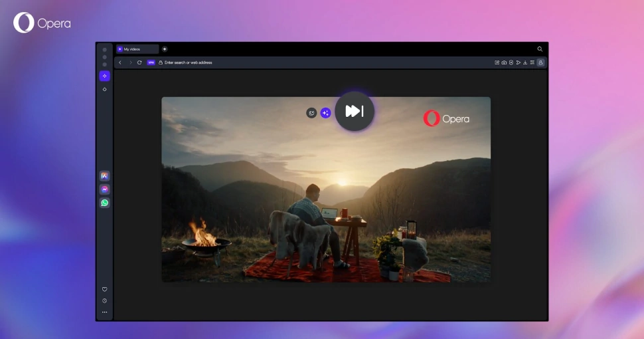Open the highlighted Aria AI sidebar button
This screenshot has width=644, height=339.
[x=105, y=76]
